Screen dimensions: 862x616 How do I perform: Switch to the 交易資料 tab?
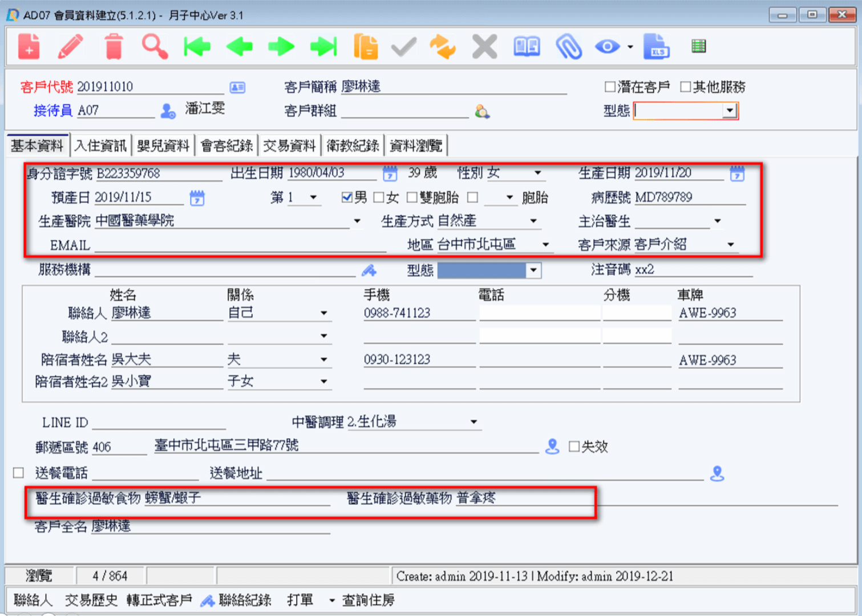(289, 146)
